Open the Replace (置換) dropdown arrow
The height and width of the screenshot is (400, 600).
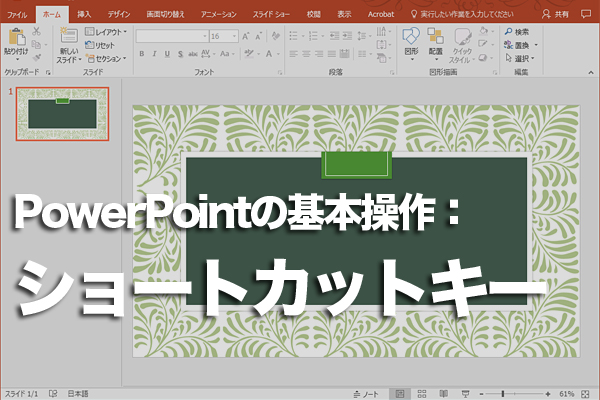(x=536, y=45)
